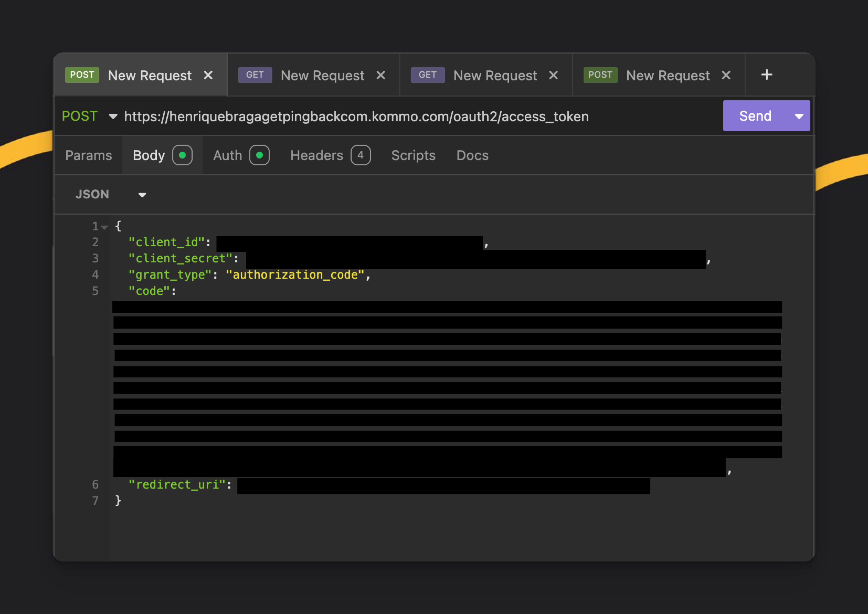Switch to the Params tab
Screen dimensions: 868x614
(88, 155)
